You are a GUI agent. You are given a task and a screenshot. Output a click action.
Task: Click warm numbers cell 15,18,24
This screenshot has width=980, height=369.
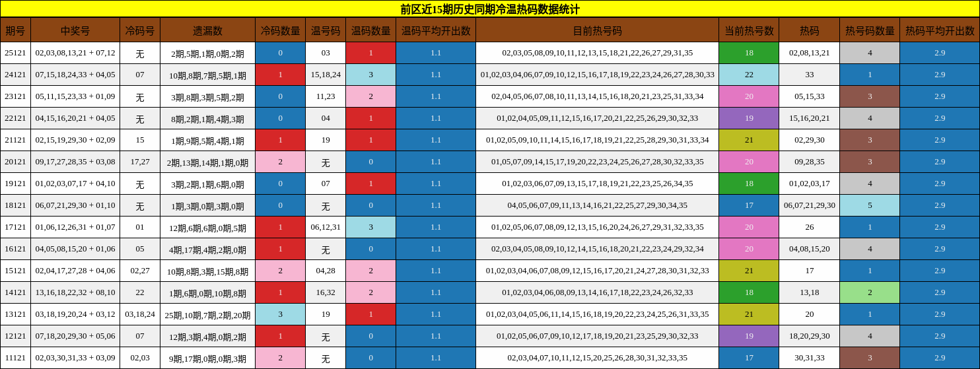326,75
